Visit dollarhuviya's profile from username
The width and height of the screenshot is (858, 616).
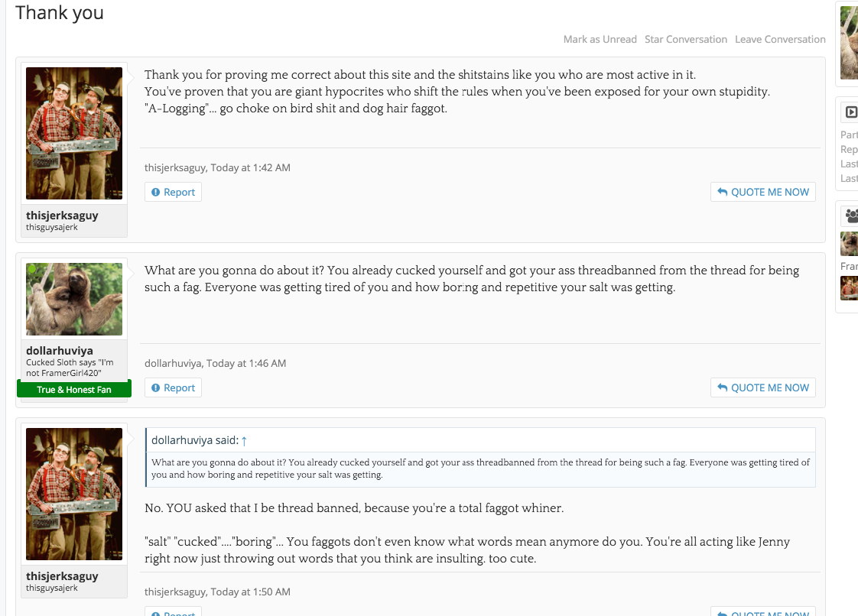pyautogui.click(x=60, y=351)
